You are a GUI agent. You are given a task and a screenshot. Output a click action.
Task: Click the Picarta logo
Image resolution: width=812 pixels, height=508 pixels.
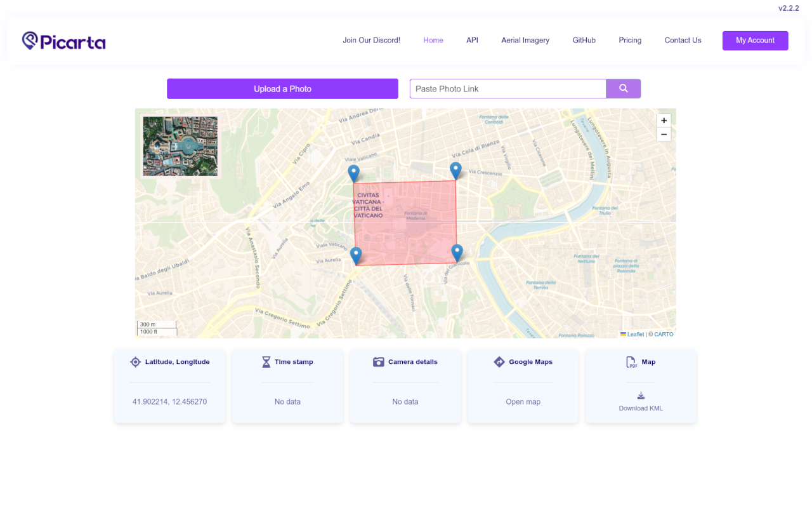point(64,41)
